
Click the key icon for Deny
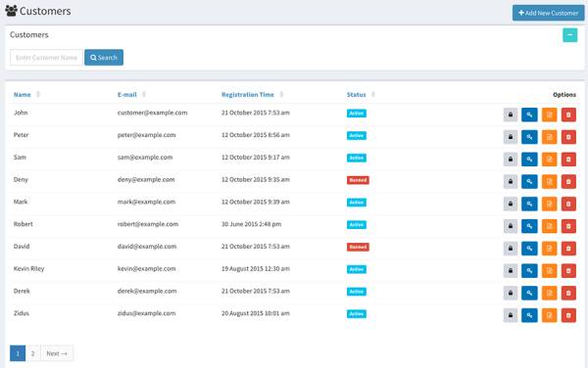(529, 182)
